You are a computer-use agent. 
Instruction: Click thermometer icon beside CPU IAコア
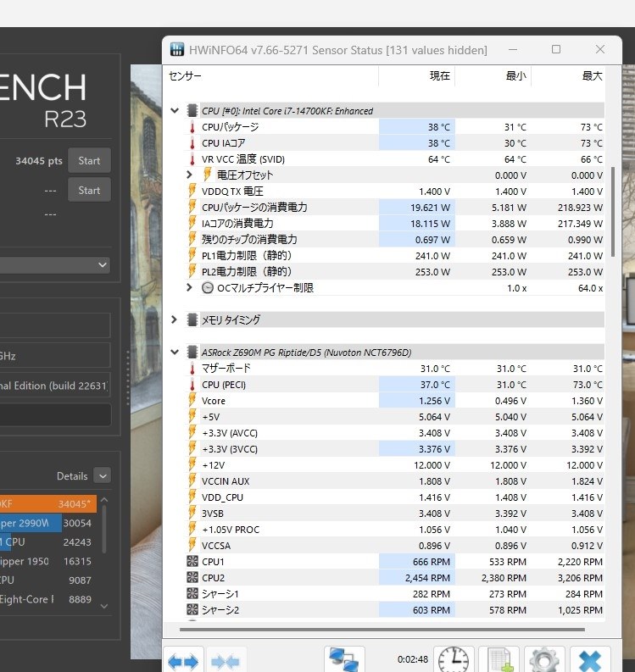click(192, 143)
